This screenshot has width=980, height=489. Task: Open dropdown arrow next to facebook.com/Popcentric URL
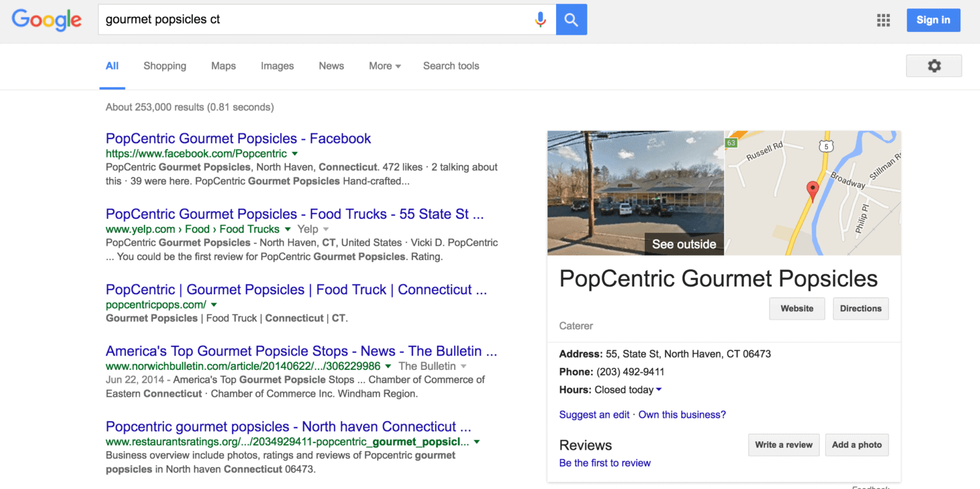click(295, 154)
